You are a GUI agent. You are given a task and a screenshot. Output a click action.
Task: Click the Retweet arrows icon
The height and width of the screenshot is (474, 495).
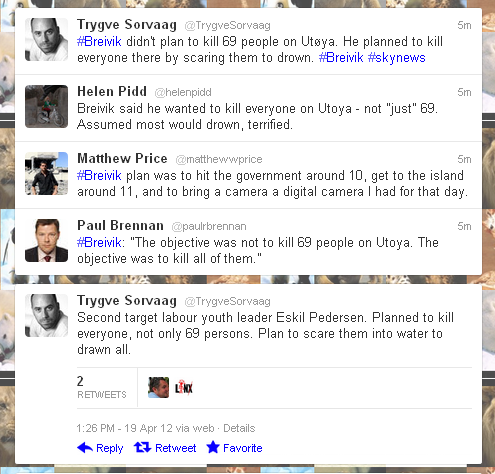(x=142, y=447)
